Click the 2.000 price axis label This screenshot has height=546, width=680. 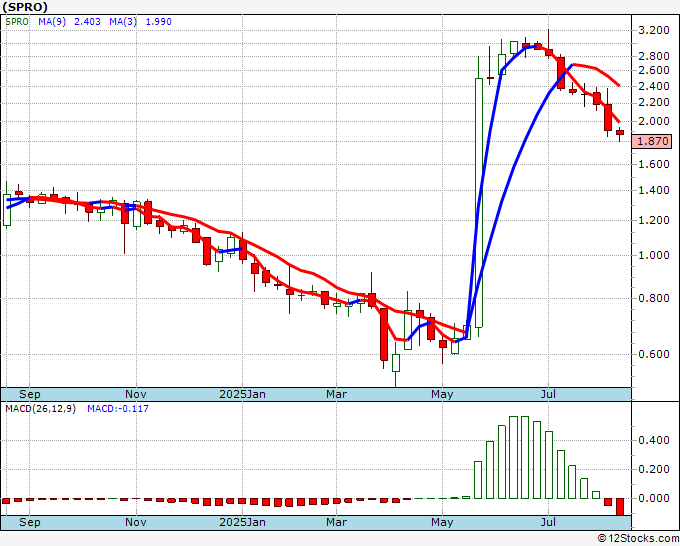pyautogui.click(x=654, y=121)
